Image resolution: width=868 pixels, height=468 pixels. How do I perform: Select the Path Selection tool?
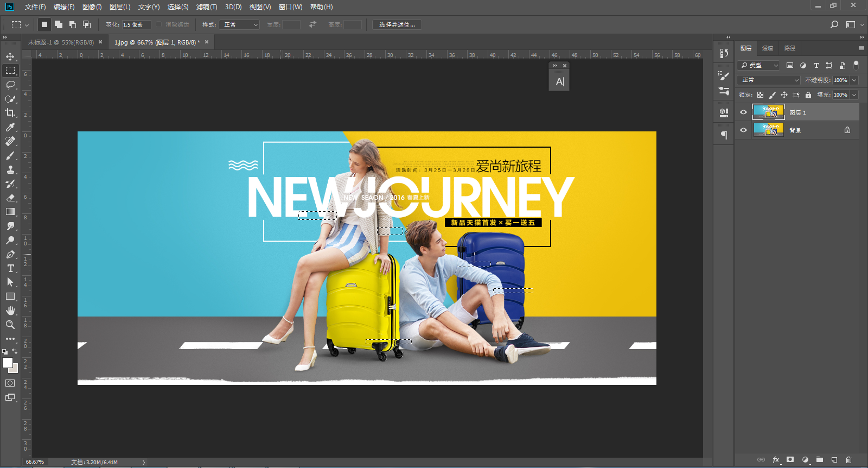tap(10, 282)
